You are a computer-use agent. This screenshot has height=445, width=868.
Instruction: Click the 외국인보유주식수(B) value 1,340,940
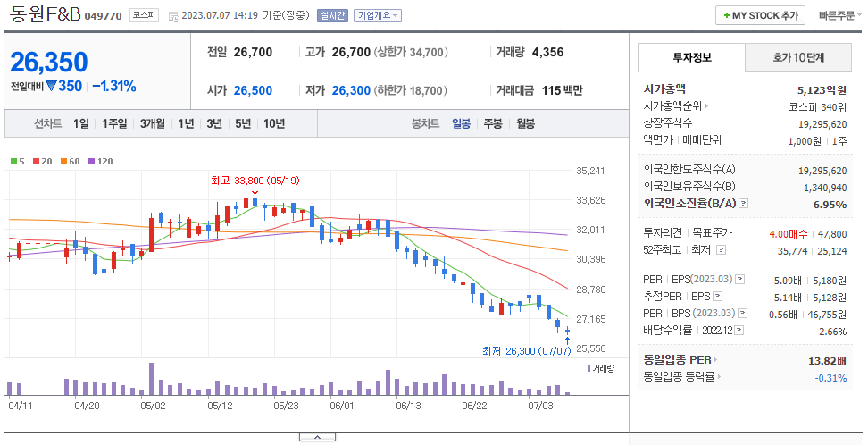pos(825,188)
